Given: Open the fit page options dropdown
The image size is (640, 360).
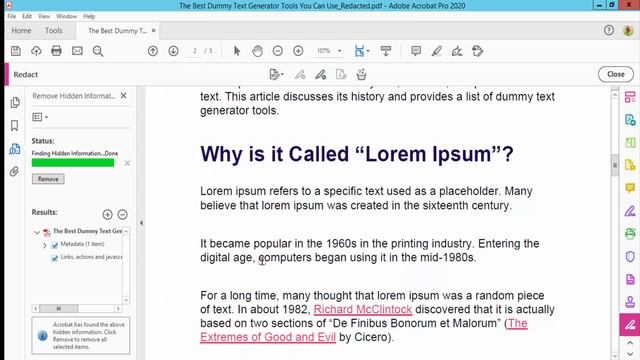Looking at the screenshot, I should [368, 51].
